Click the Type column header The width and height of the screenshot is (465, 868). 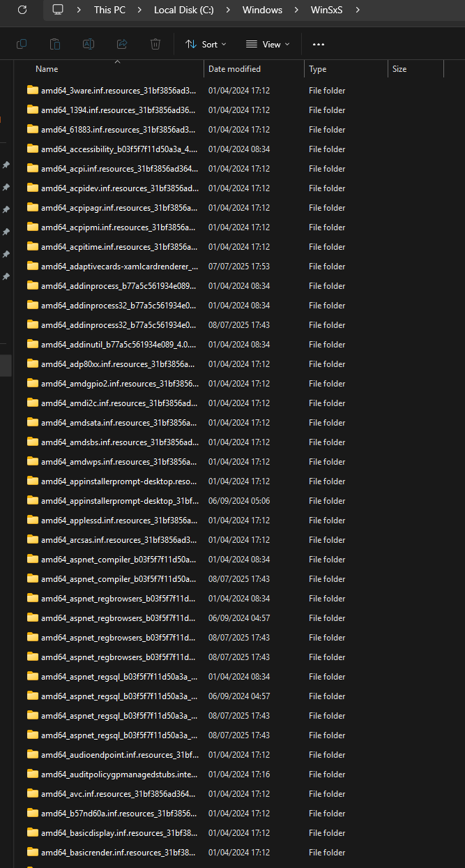[x=318, y=69]
